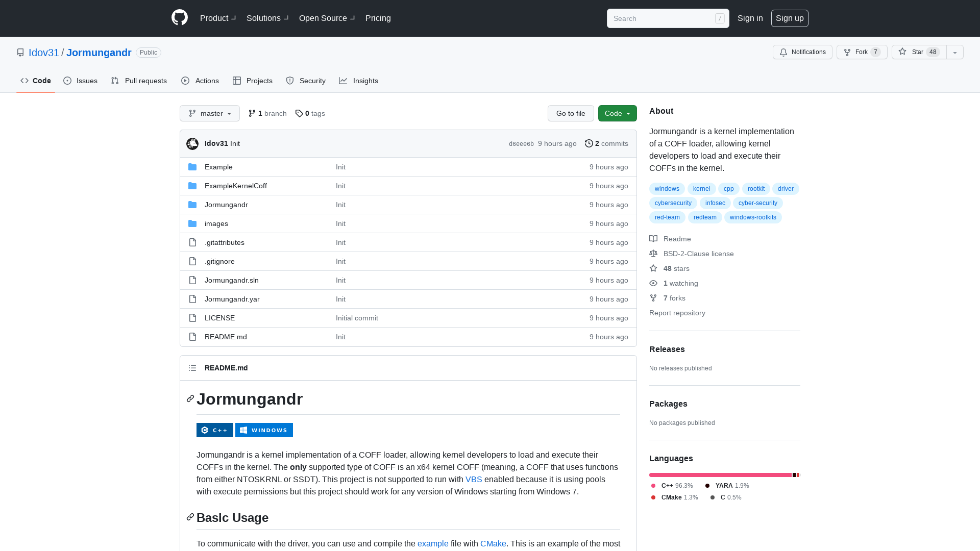
Task: Click the Sign in link
Action: 750,18
